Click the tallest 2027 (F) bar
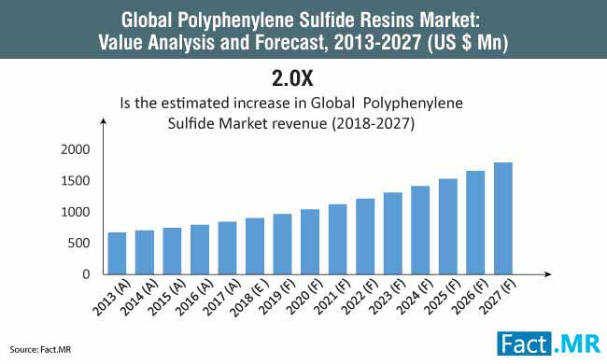This screenshot has height=364, width=607. 503,218
